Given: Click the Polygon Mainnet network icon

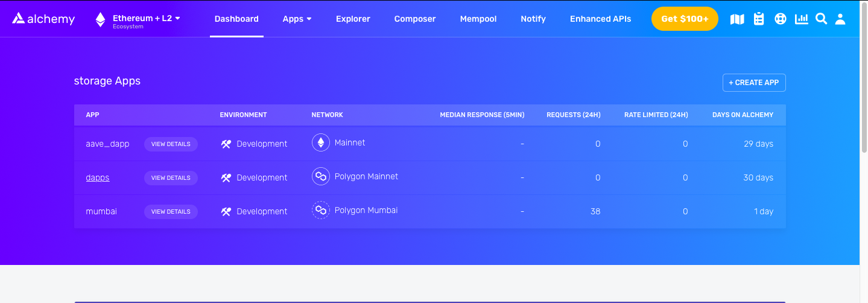Looking at the screenshot, I should [321, 177].
